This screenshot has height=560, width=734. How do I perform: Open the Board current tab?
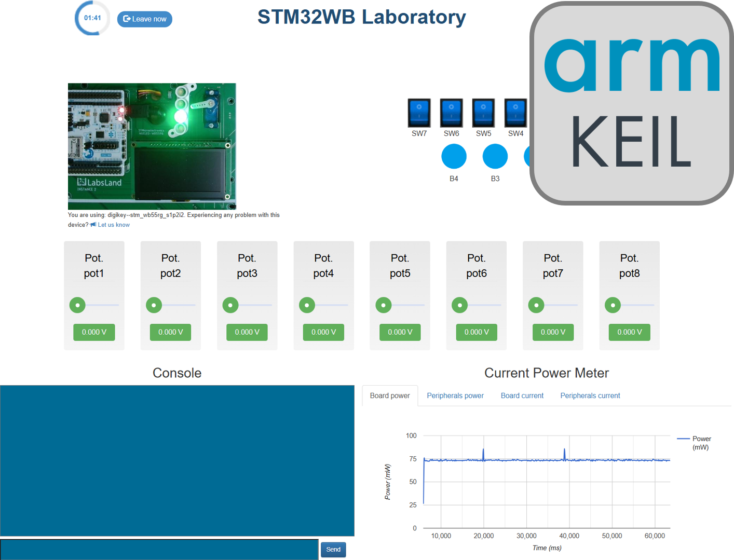(x=522, y=395)
